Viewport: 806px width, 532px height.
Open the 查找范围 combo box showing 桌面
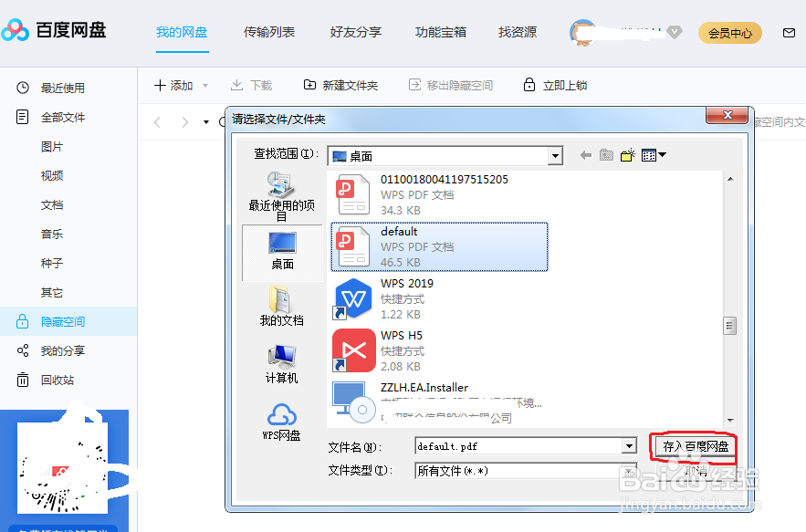(445, 156)
